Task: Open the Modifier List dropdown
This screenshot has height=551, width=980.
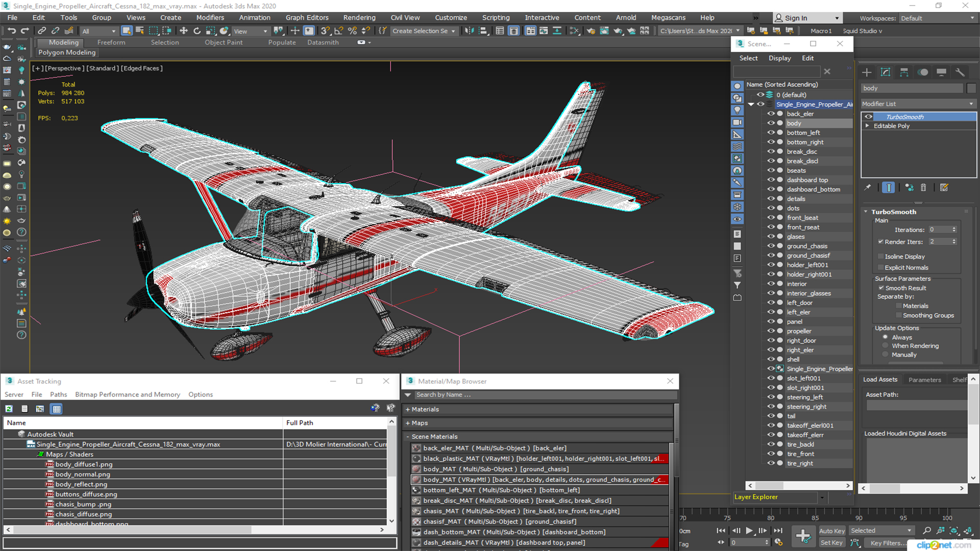Action: point(918,104)
